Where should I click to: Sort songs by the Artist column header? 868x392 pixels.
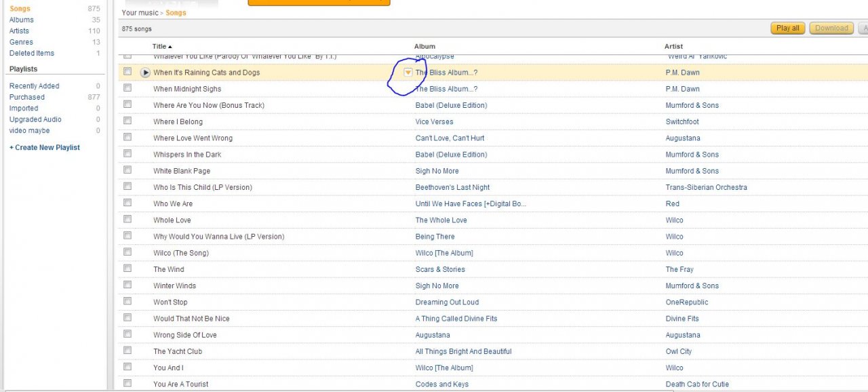(673, 46)
